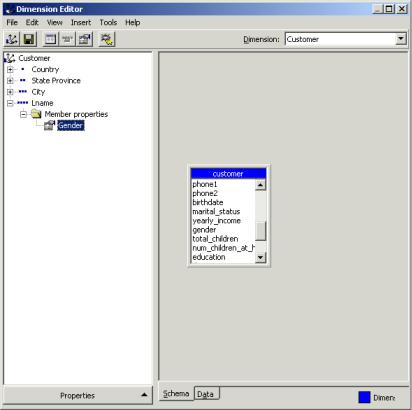The height and width of the screenshot is (410, 412).
Task: Click the Dimension combo box text field
Action: pos(341,39)
